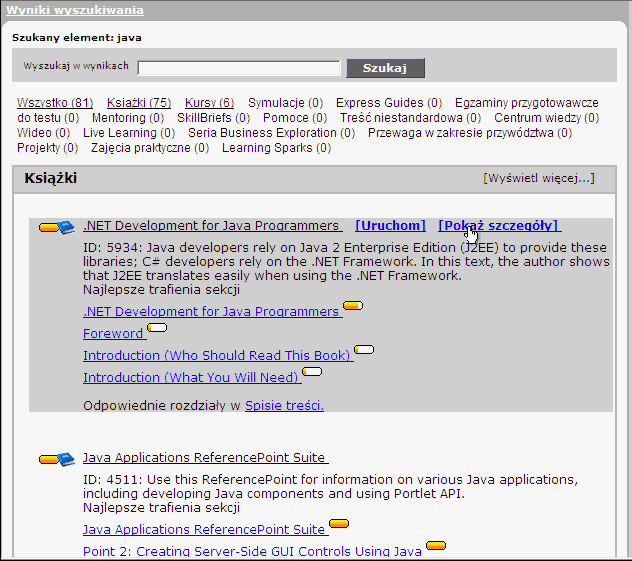This screenshot has height=561, width=632.
Task: Click Treść niestandardowa (0) category text
Action: coord(411,118)
